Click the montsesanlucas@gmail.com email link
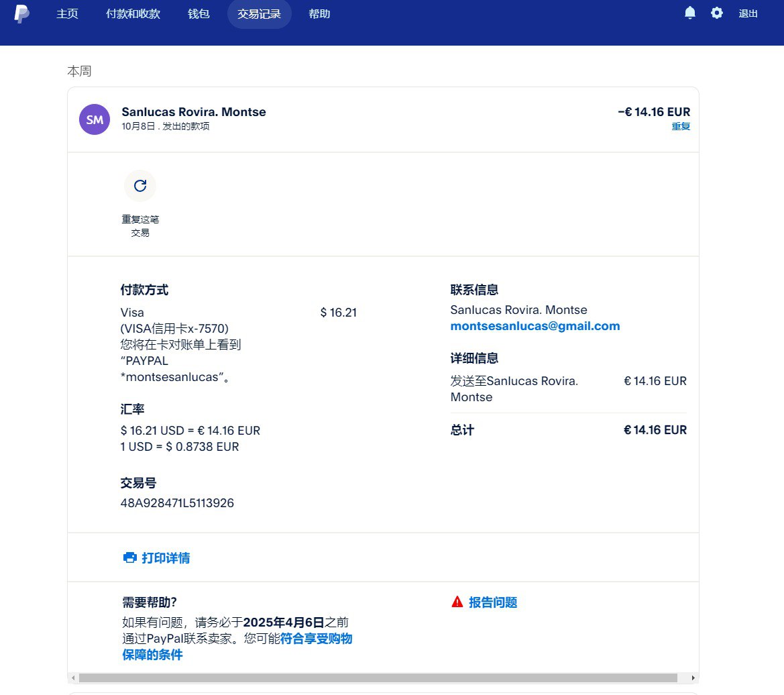 [535, 327]
